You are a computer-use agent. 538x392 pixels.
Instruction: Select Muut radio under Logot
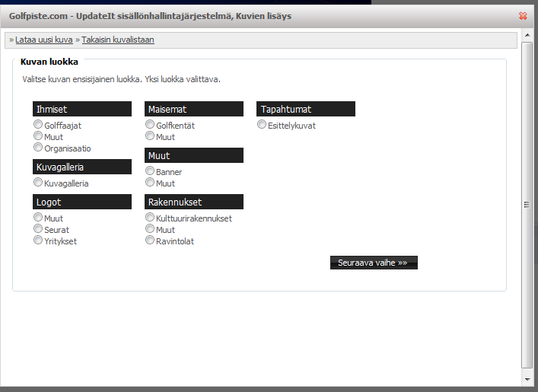38,217
